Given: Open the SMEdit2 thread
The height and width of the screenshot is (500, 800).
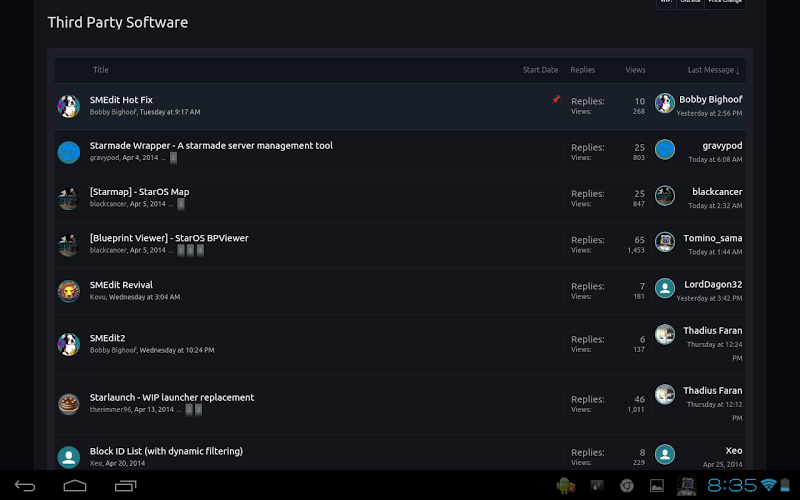Looking at the screenshot, I should click(x=107, y=338).
